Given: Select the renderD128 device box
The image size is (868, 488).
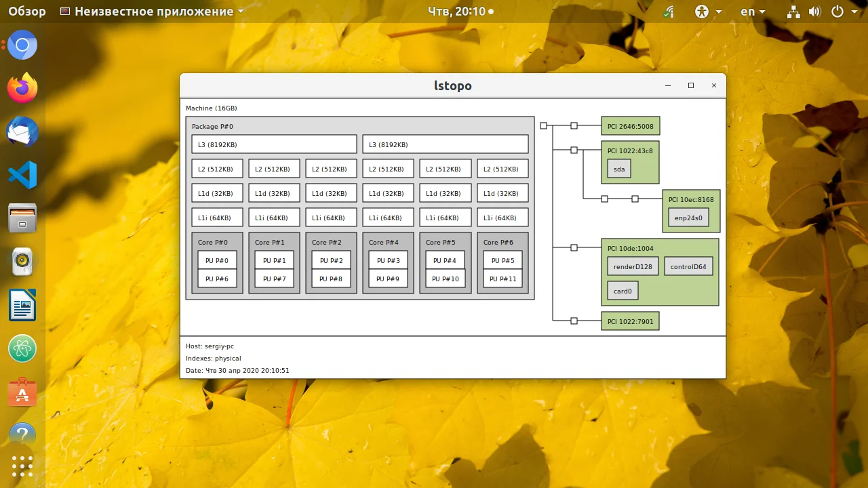Looking at the screenshot, I should pyautogui.click(x=633, y=266).
